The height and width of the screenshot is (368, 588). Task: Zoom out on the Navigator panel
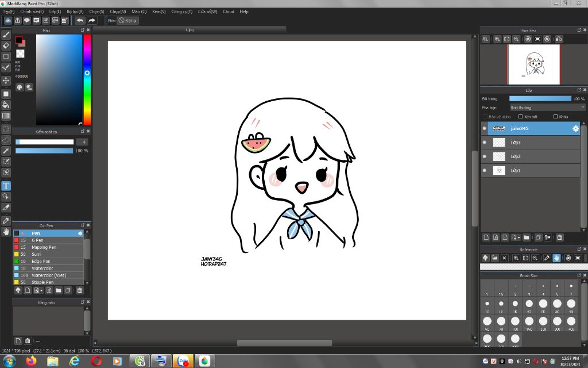(x=516, y=39)
